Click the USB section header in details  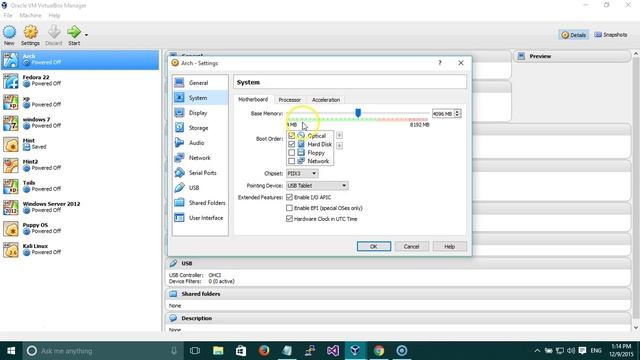398,264
